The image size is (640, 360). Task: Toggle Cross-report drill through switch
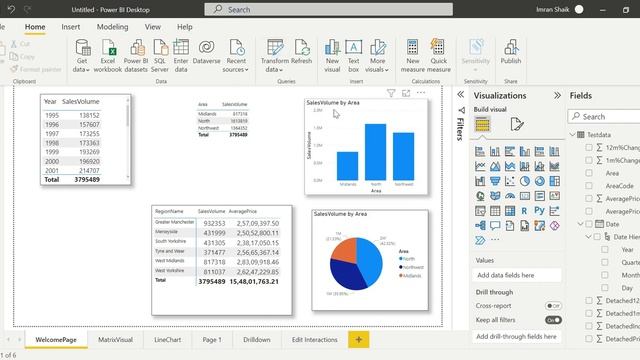553,306
